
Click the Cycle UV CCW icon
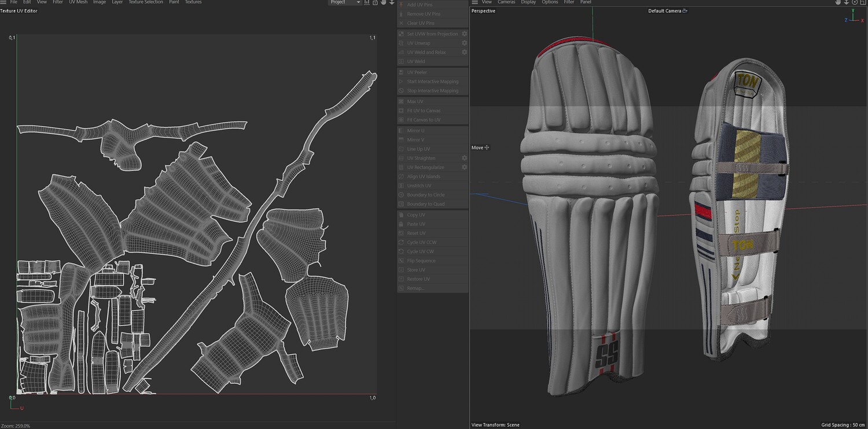[x=402, y=243]
